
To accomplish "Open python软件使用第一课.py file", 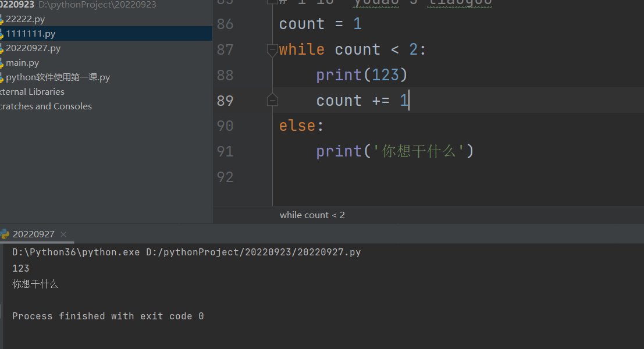I will (58, 77).
